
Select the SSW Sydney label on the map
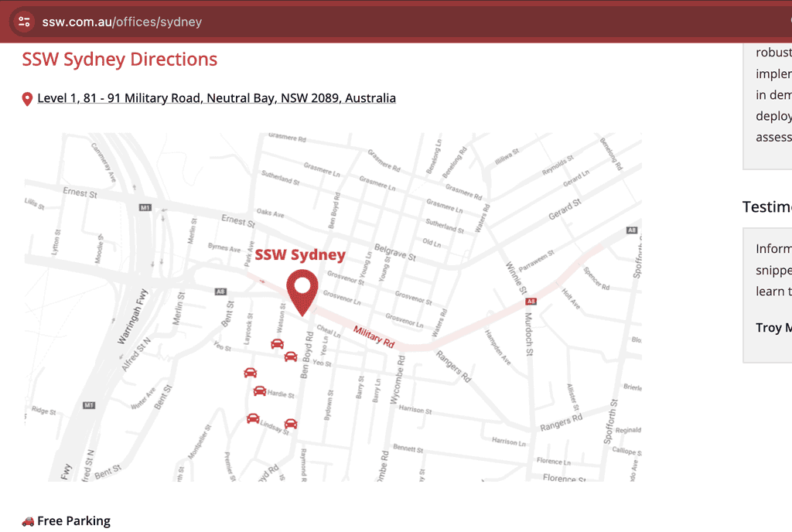[x=300, y=254]
